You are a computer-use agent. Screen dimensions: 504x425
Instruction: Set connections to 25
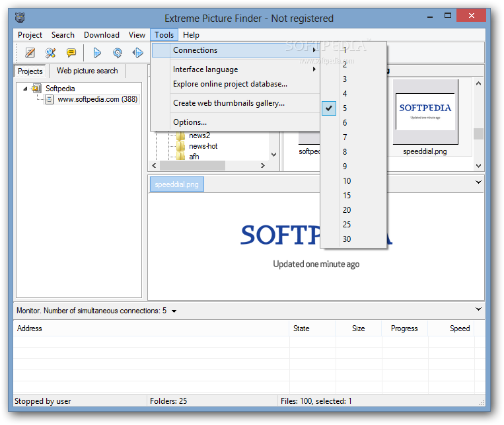point(353,224)
